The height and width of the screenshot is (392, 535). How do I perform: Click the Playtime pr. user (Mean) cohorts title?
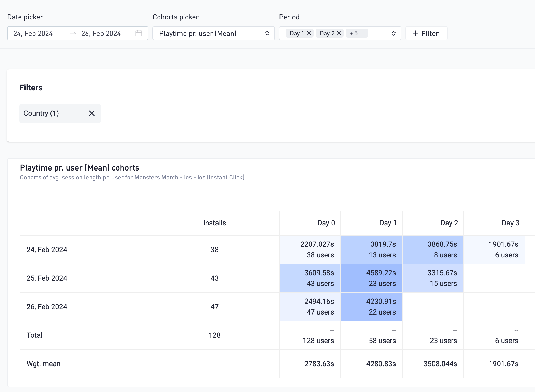click(80, 168)
